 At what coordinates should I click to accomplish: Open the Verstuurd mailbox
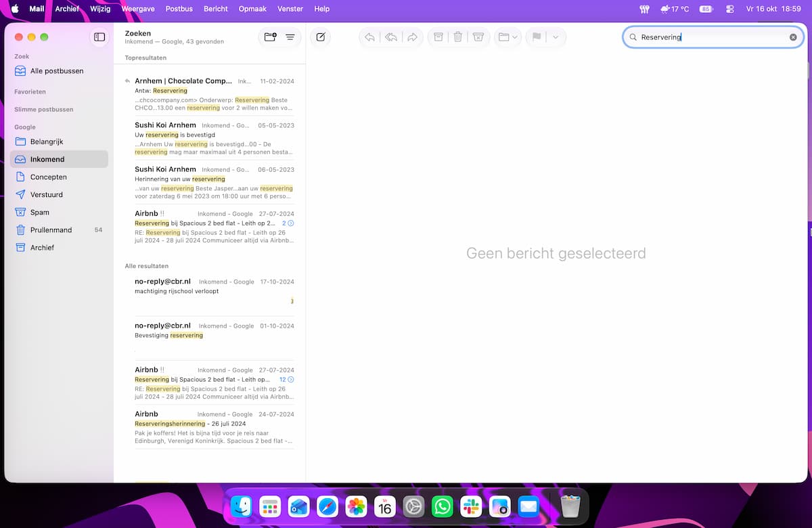tap(60, 194)
